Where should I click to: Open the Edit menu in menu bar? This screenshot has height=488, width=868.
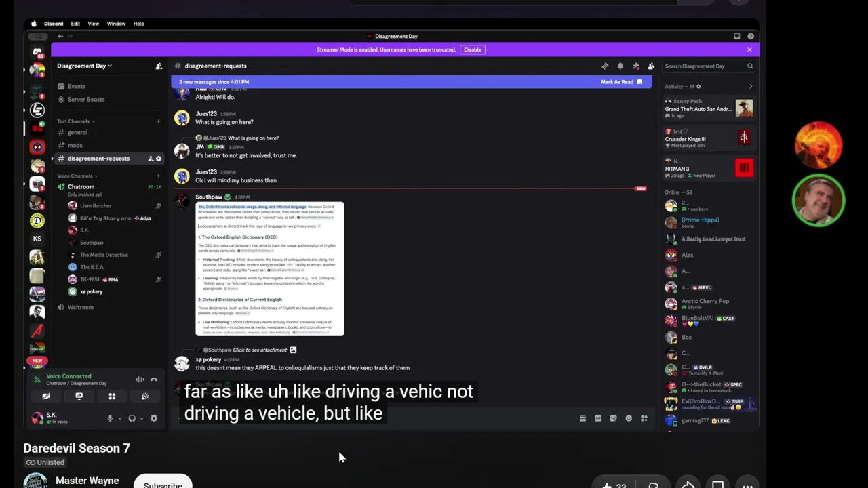(x=75, y=24)
